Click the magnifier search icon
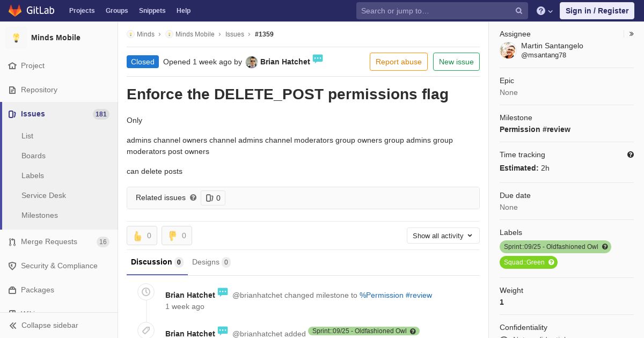The height and width of the screenshot is (338, 644). coord(519,11)
